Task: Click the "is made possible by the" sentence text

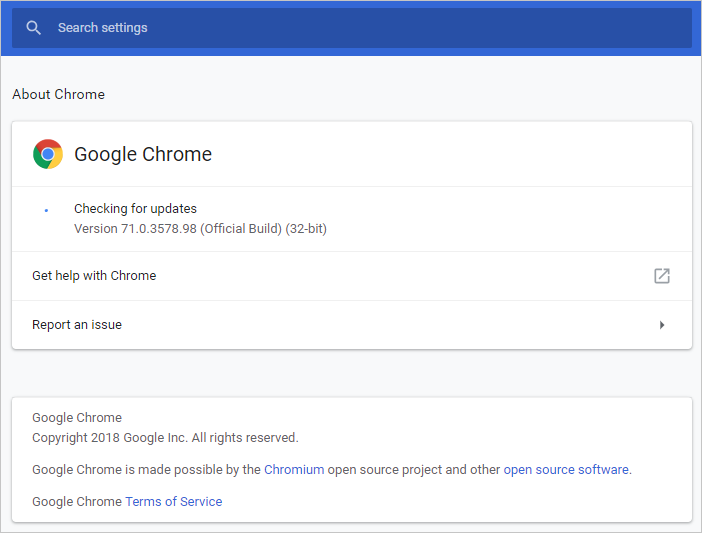Action: pos(193,469)
